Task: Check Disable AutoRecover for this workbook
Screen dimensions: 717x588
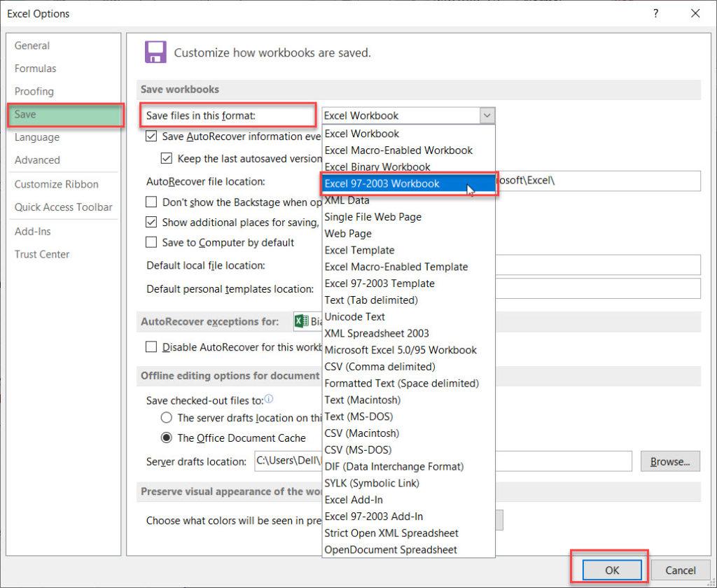Action: 151,346
